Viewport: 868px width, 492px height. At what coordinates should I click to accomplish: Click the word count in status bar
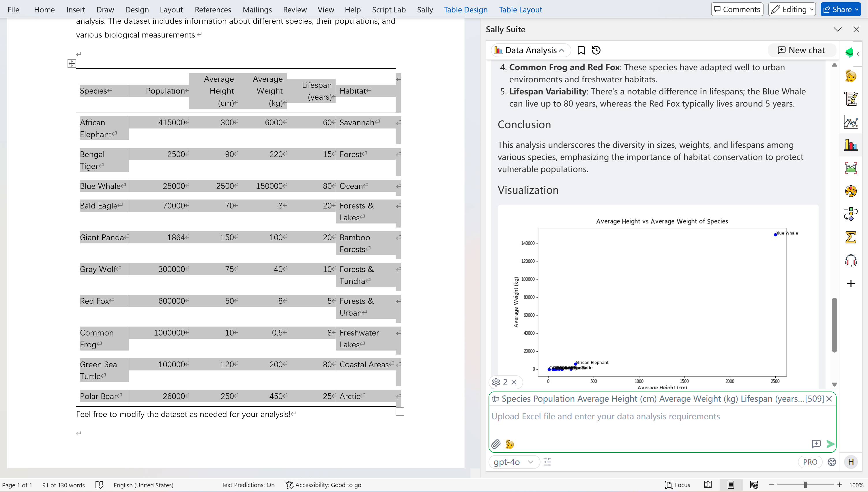[x=63, y=485]
